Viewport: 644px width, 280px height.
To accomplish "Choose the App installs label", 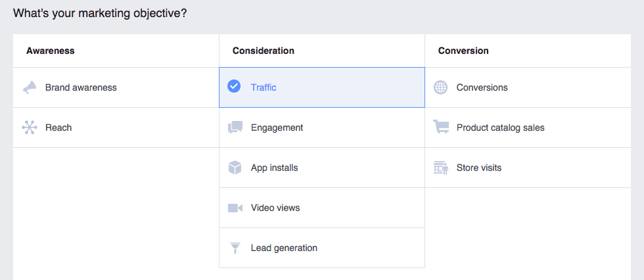I will click(274, 168).
